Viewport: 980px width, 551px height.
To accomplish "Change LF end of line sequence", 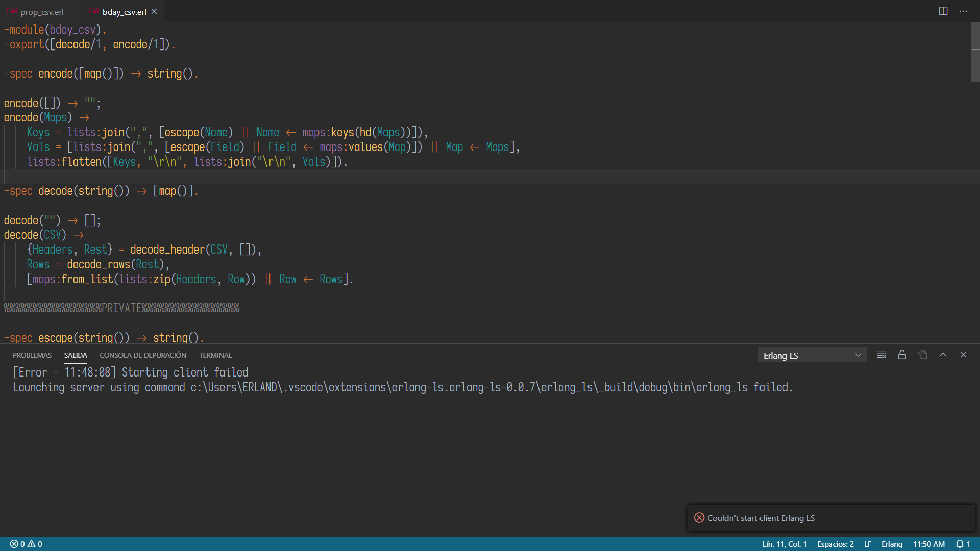I will click(867, 544).
